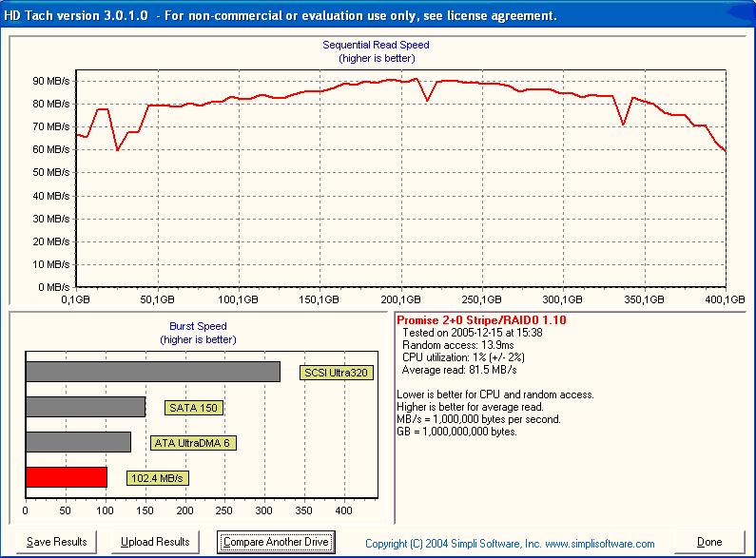Viewport: 756px width, 558px height.
Task: Click the 'GB = 1,000,000,000 bytes' note
Action: 456,432
